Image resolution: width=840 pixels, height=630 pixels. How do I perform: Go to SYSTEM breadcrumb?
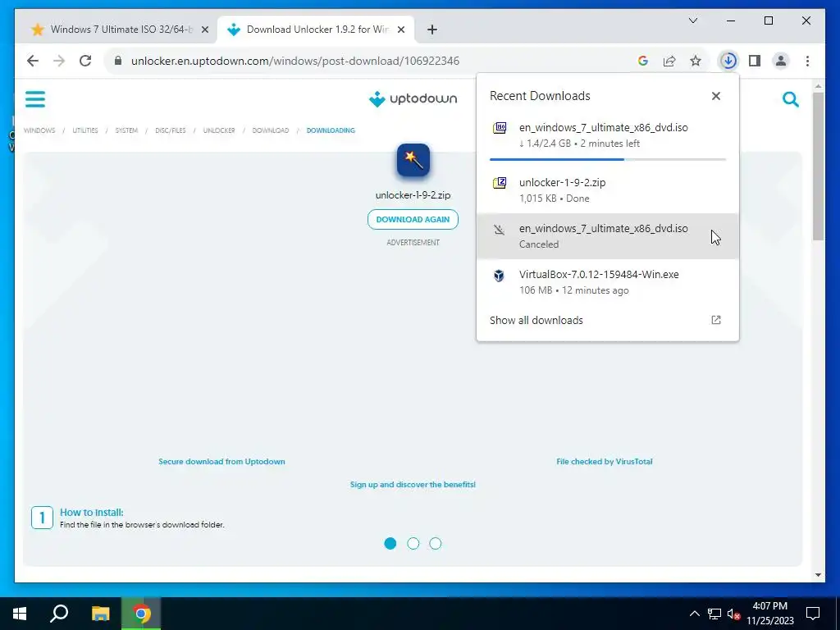tap(126, 130)
